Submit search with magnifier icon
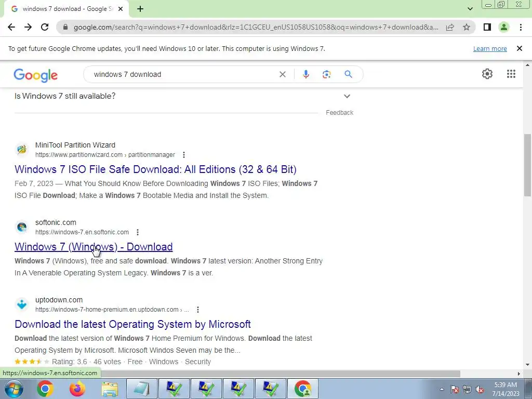 pos(348,74)
